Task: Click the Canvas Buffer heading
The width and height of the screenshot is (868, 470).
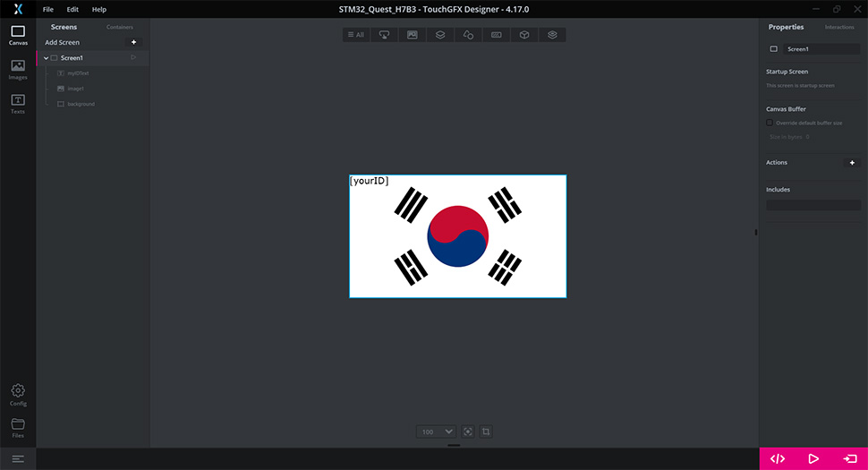Action: 786,109
